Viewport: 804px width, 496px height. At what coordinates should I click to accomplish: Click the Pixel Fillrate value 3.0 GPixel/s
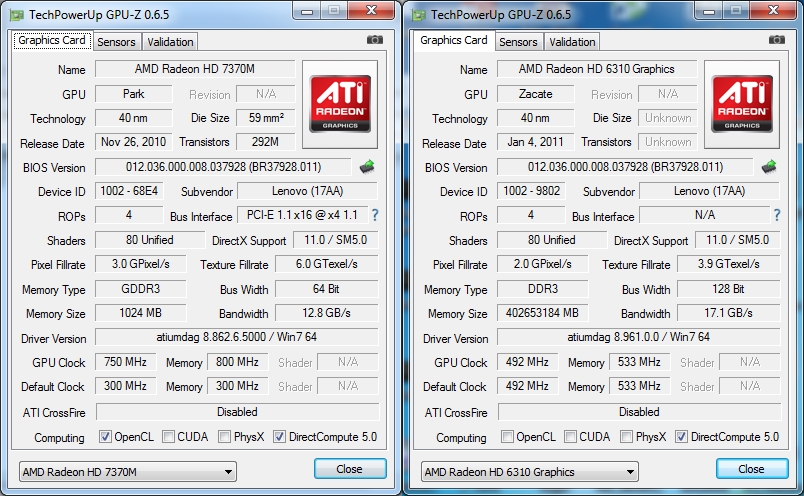click(x=140, y=264)
